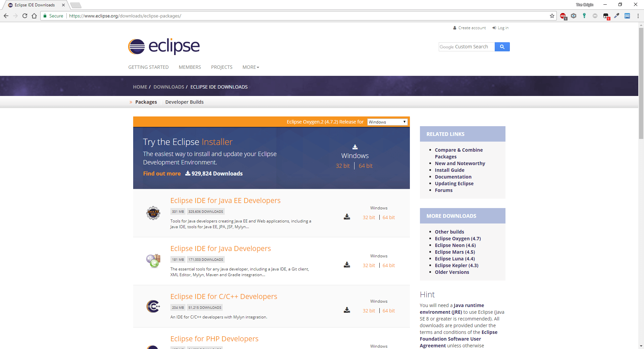Download C/C++ Developers 32 bit
The width and height of the screenshot is (644, 349).
(369, 311)
